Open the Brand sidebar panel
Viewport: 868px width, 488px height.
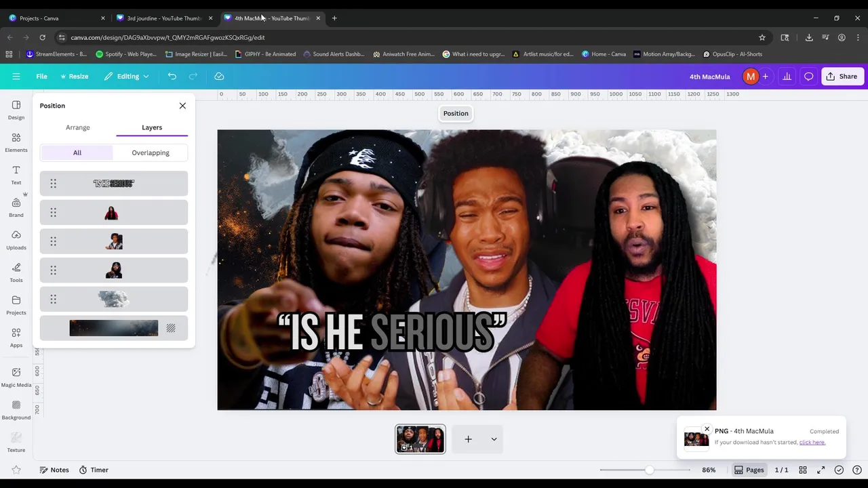16,207
